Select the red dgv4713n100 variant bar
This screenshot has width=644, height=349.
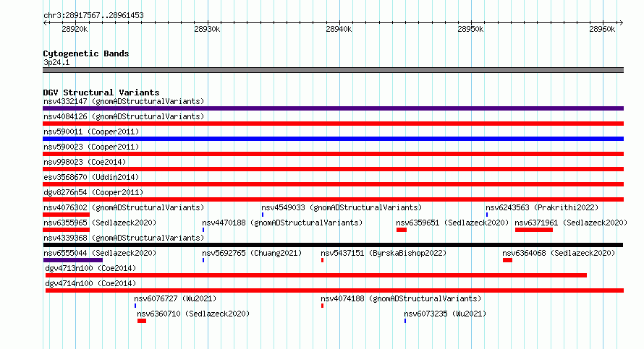(315, 275)
